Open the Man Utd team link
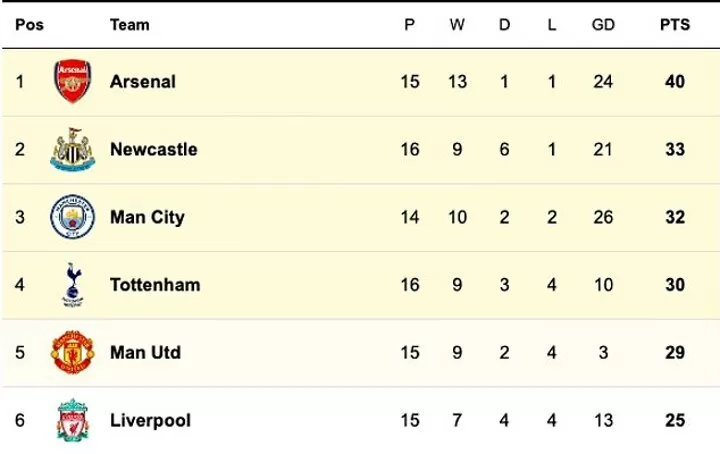The height and width of the screenshot is (454, 720). tap(146, 353)
